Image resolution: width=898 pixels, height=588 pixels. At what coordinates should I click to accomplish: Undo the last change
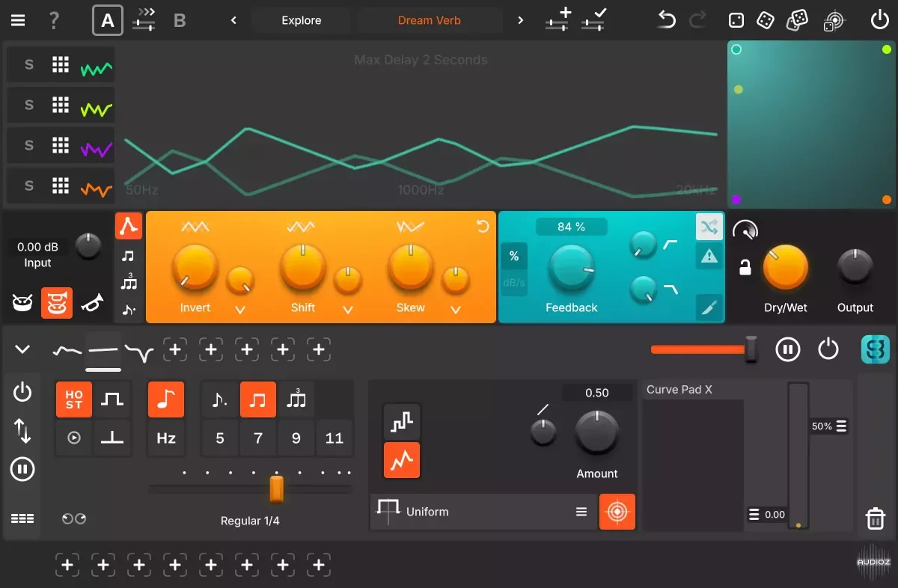pyautogui.click(x=665, y=20)
